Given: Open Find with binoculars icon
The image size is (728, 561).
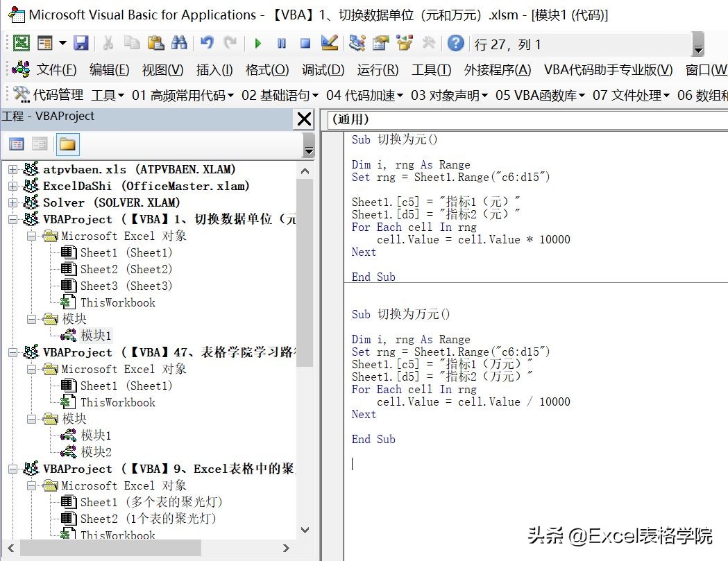Looking at the screenshot, I should [x=179, y=43].
